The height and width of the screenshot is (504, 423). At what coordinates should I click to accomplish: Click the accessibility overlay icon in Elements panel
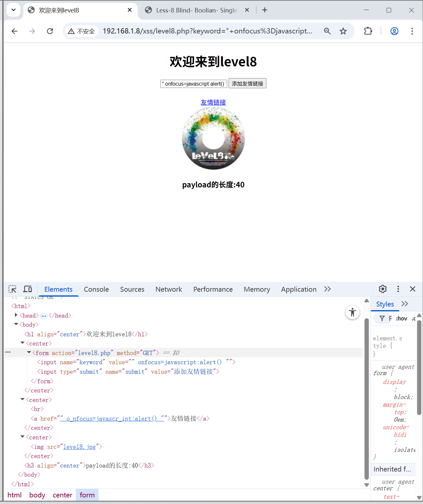[352, 312]
